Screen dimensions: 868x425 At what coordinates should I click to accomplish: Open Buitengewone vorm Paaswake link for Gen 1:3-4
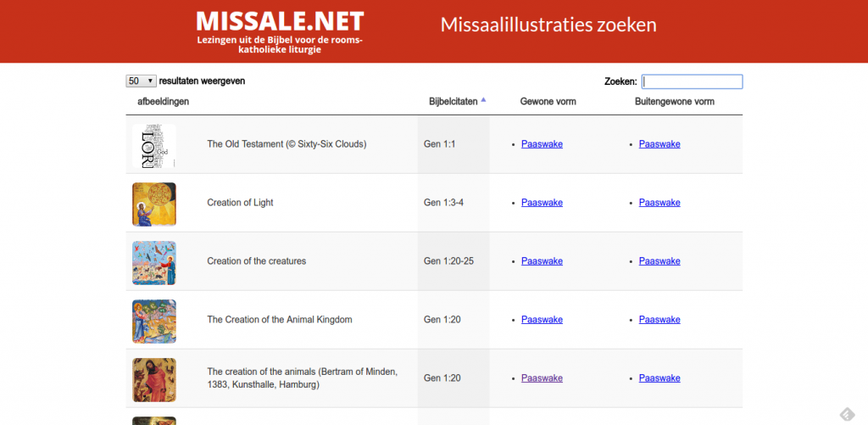[x=659, y=203]
